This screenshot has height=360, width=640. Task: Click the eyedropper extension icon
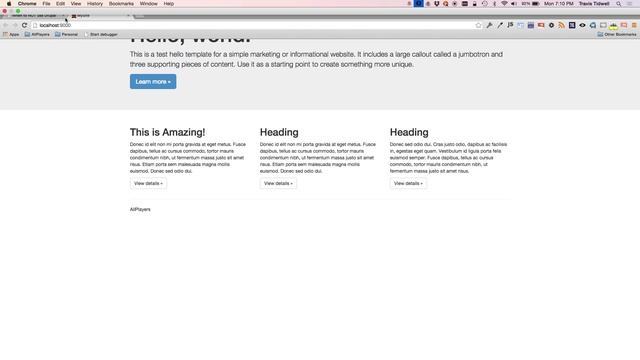(x=500, y=25)
